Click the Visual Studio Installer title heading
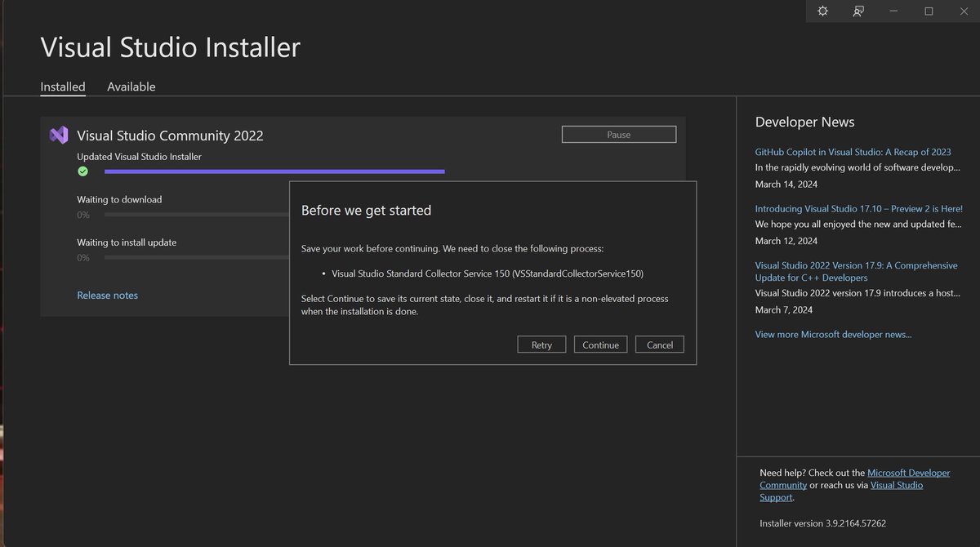 pos(171,47)
